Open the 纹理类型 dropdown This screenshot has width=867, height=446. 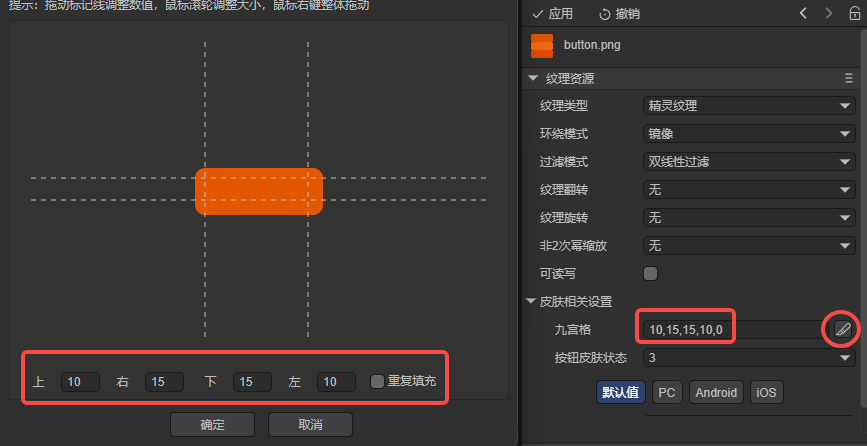746,105
